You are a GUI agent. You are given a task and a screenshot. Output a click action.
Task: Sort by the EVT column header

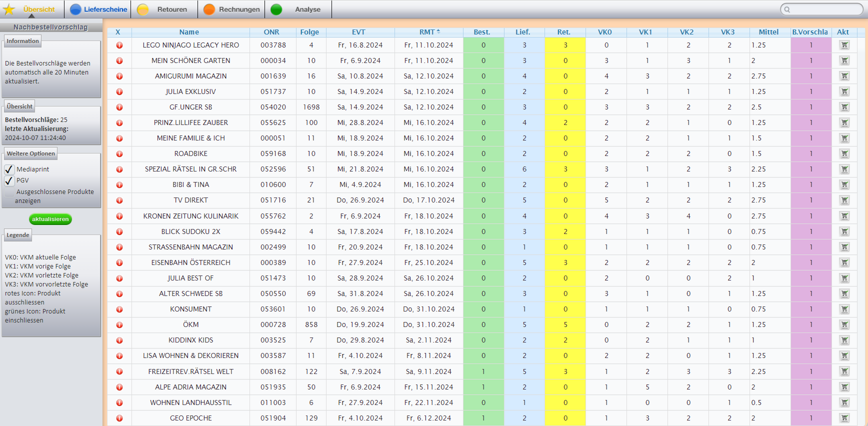click(358, 32)
